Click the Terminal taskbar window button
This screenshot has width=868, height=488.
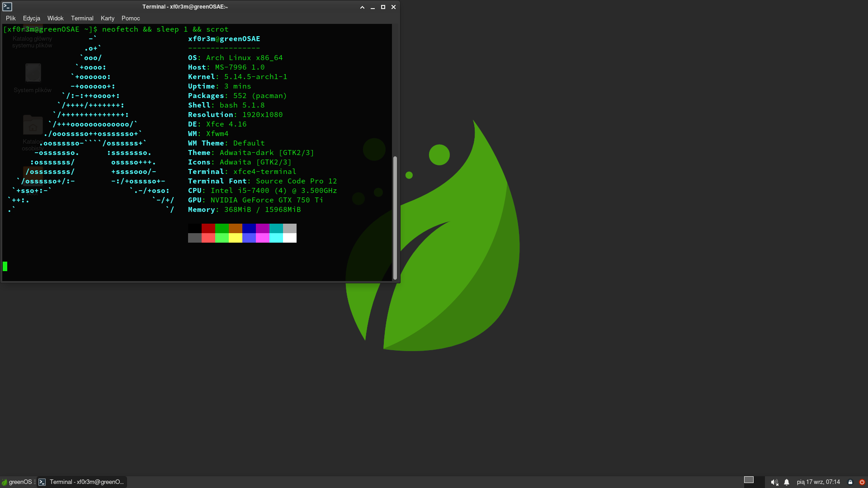(82, 482)
